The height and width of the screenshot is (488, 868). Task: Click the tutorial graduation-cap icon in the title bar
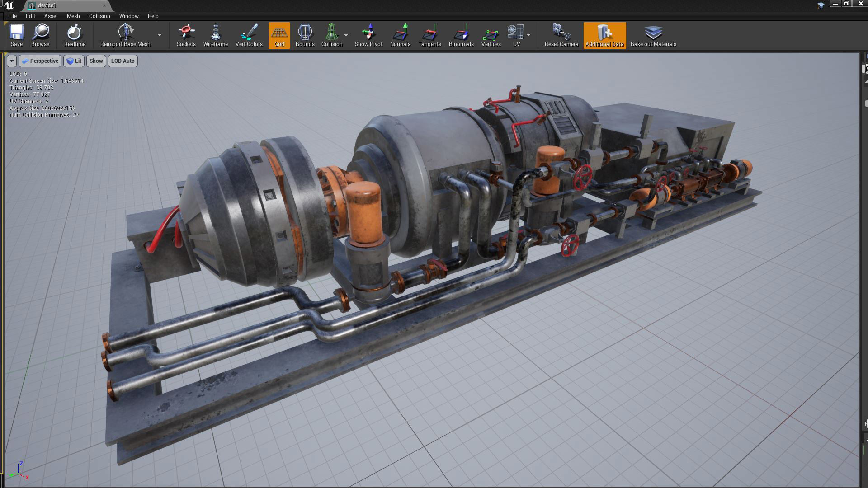pos(821,5)
